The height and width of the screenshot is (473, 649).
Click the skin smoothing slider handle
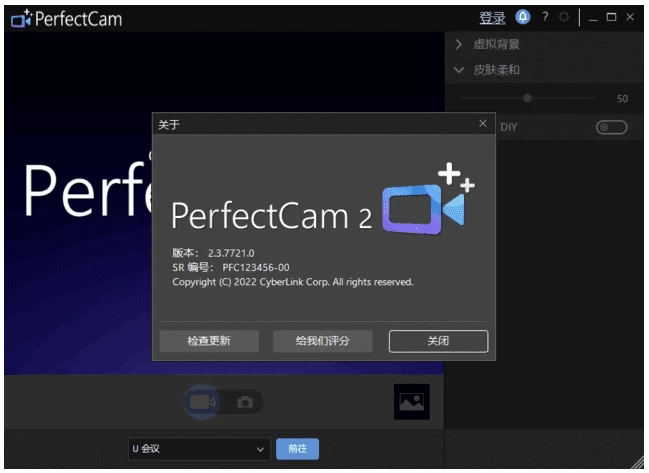[527, 98]
